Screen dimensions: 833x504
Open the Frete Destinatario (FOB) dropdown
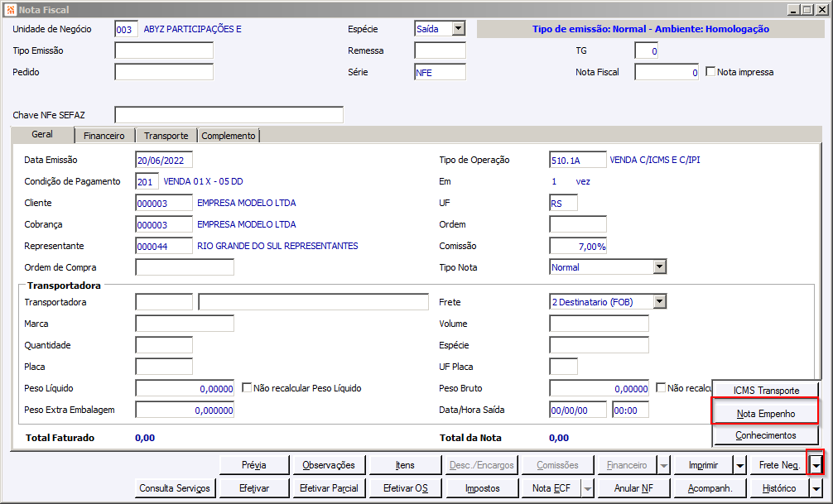point(660,302)
